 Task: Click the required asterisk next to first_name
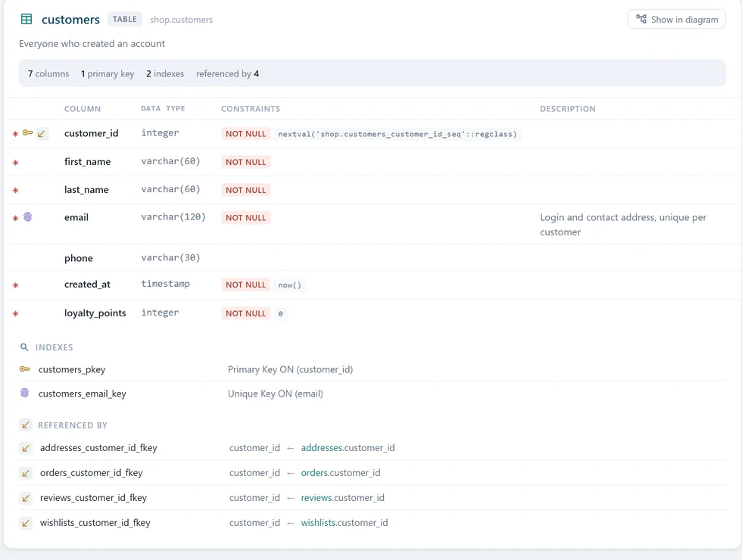pyautogui.click(x=15, y=163)
